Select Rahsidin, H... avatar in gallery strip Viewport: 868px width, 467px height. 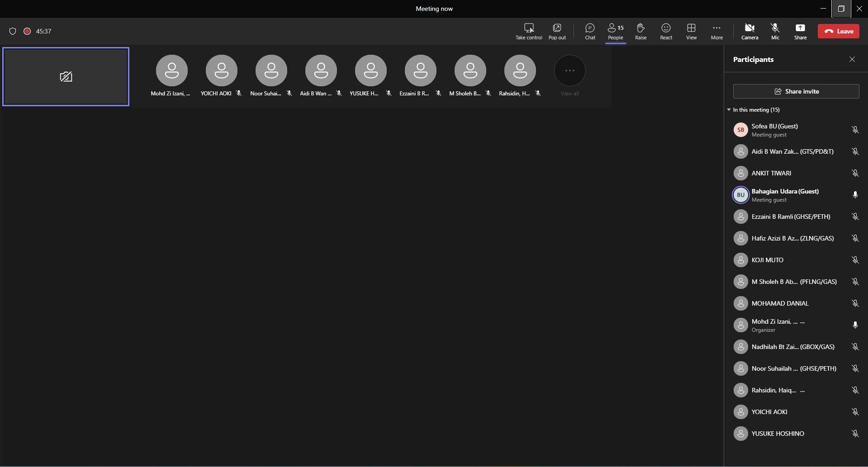(520, 71)
